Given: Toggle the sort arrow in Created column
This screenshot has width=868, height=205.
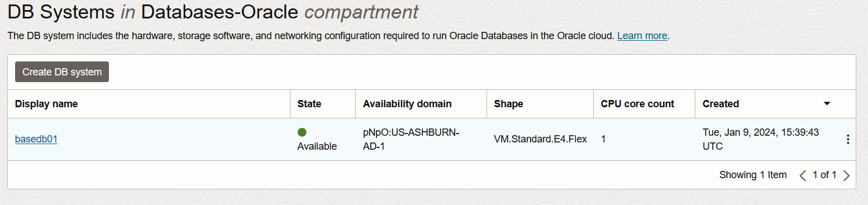Looking at the screenshot, I should [827, 104].
